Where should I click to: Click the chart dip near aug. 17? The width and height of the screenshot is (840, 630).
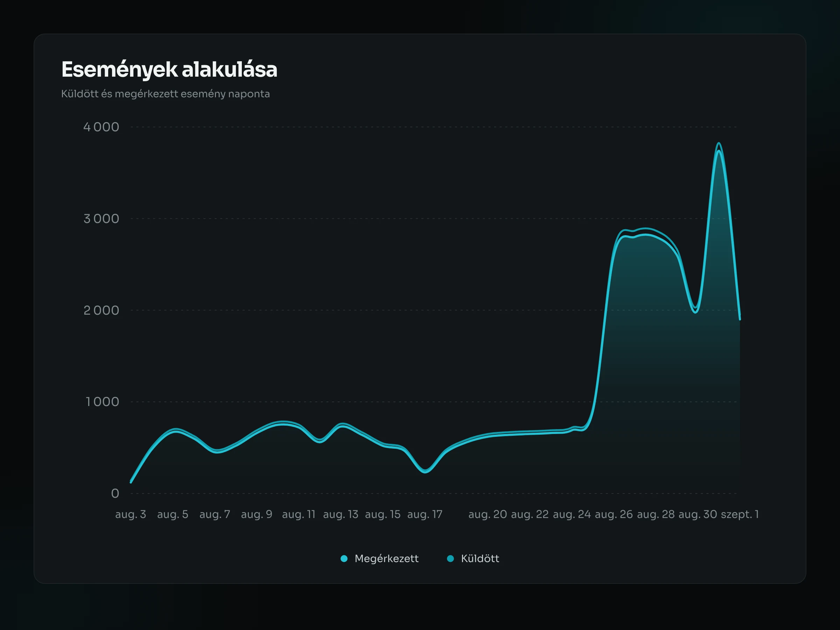pos(425,471)
